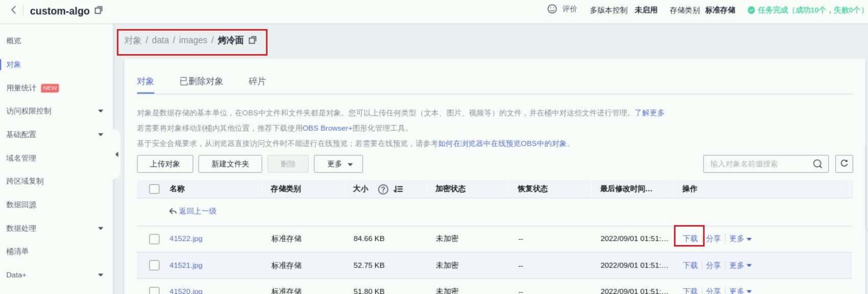868x294 pixels.
Task: Click the back arrow beside custom-algo
Action: tap(14, 10)
